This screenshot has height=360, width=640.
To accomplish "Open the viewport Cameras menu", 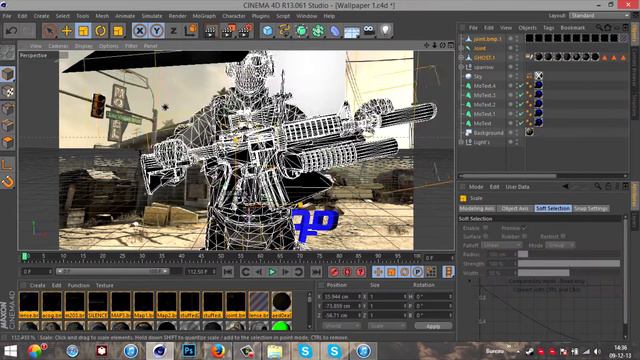I will point(58,46).
